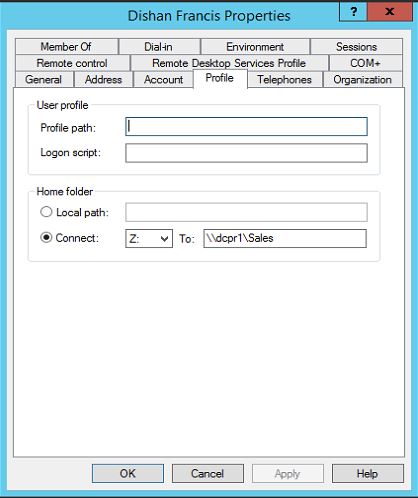Viewport: 418px width, 498px height.
Task: Close the Dishan Francis Properties dialog
Action: pos(389,12)
